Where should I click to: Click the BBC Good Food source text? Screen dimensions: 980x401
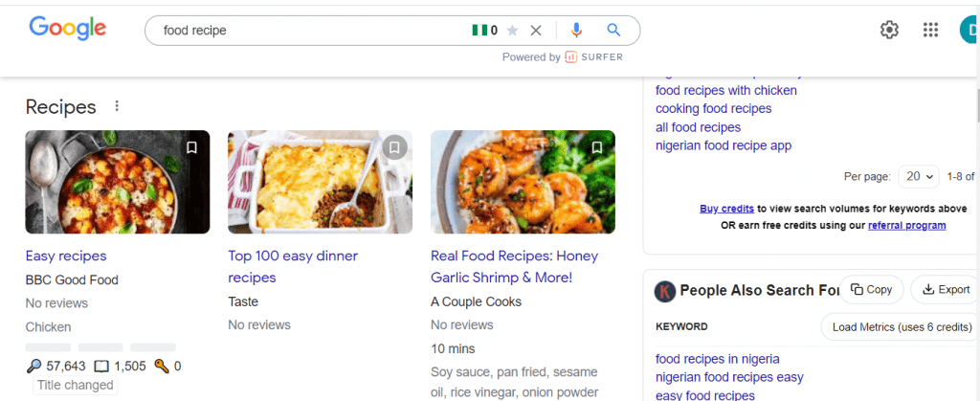click(x=72, y=279)
